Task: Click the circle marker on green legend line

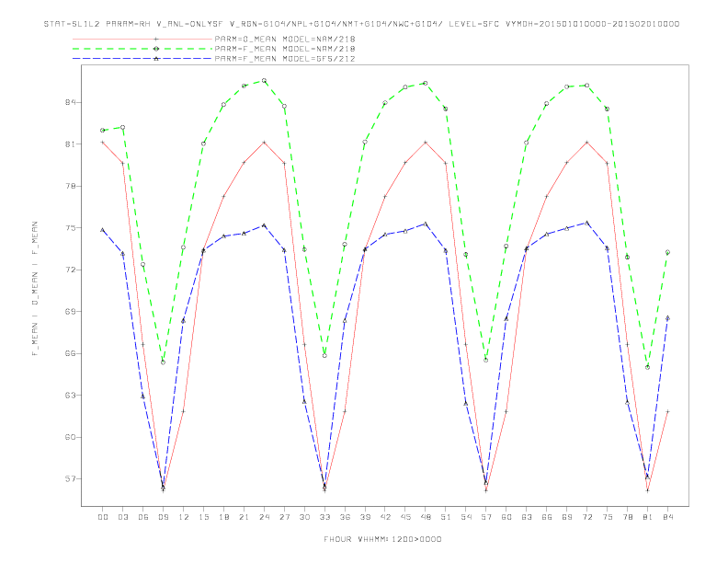Action: tap(156, 49)
